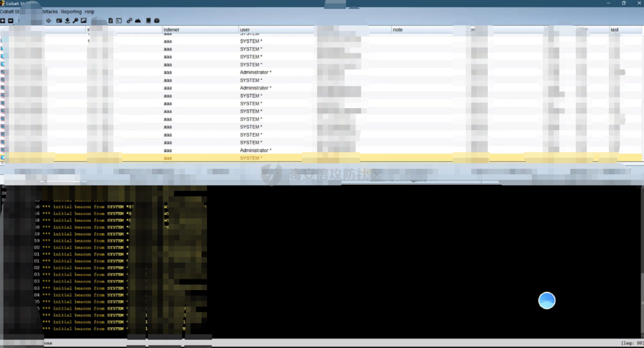The height and width of the screenshot is (348, 644).
Task: Switch to target table crosshair view
Action: pos(48,20)
